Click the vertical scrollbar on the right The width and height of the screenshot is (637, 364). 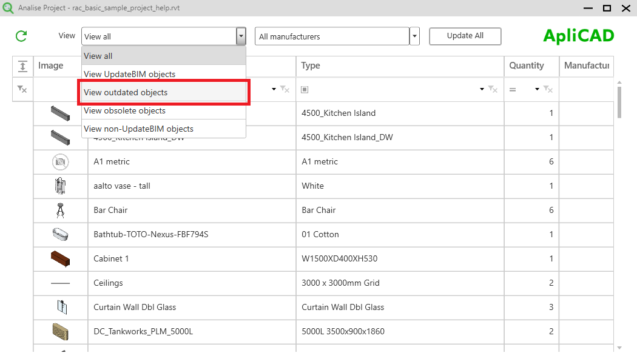coord(619,103)
